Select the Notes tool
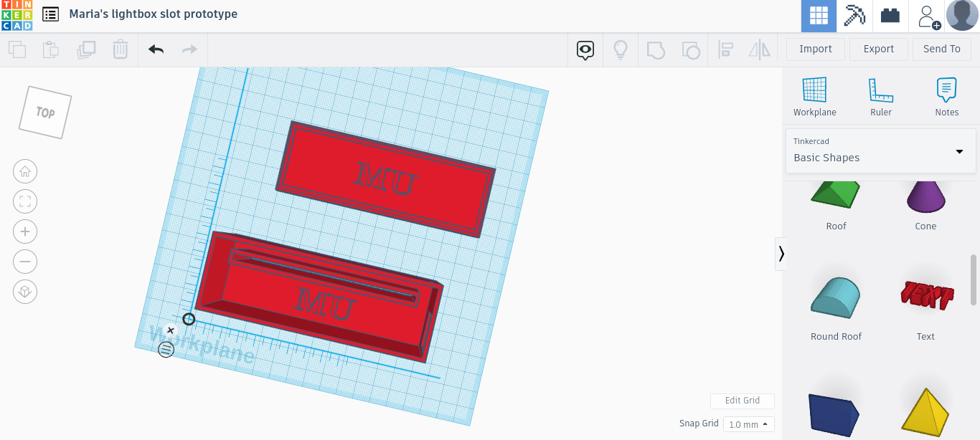 coord(947,97)
